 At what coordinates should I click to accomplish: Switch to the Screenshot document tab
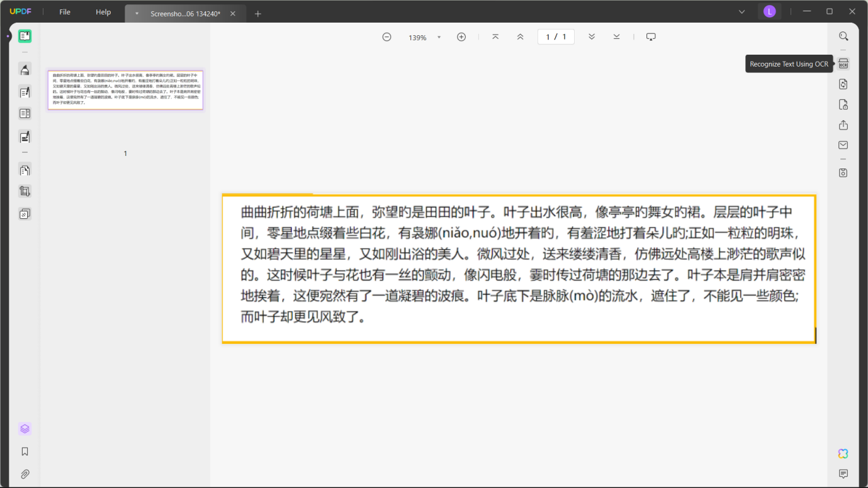[184, 13]
